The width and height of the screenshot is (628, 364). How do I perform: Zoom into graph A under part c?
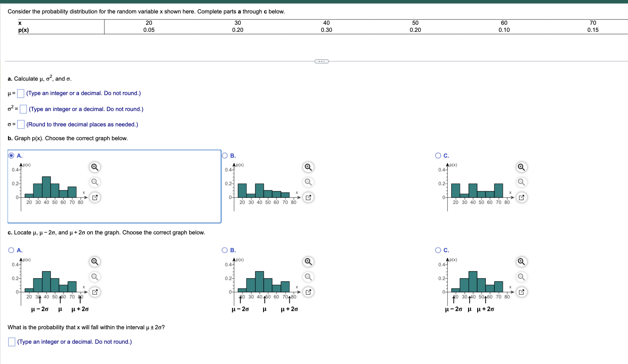94,262
